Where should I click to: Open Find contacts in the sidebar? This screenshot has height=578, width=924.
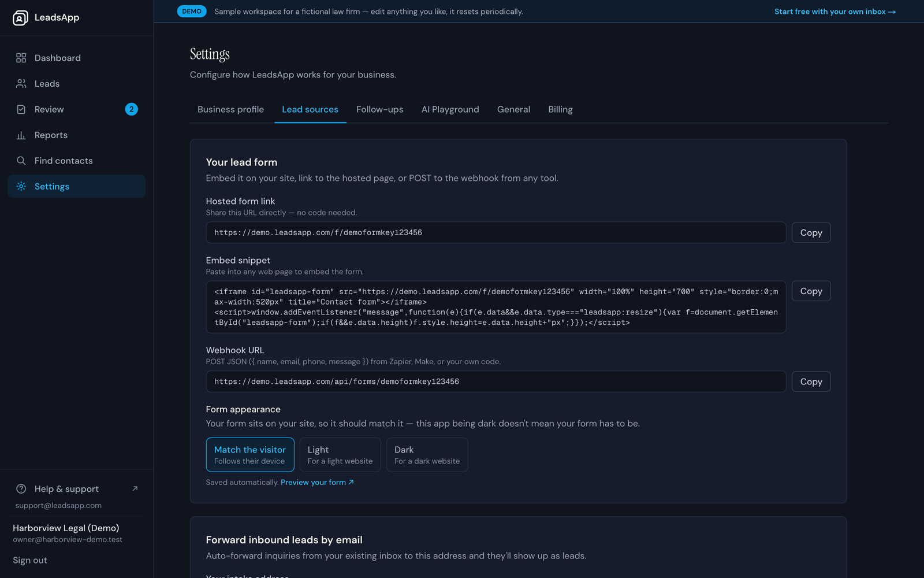[x=77, y=161]
